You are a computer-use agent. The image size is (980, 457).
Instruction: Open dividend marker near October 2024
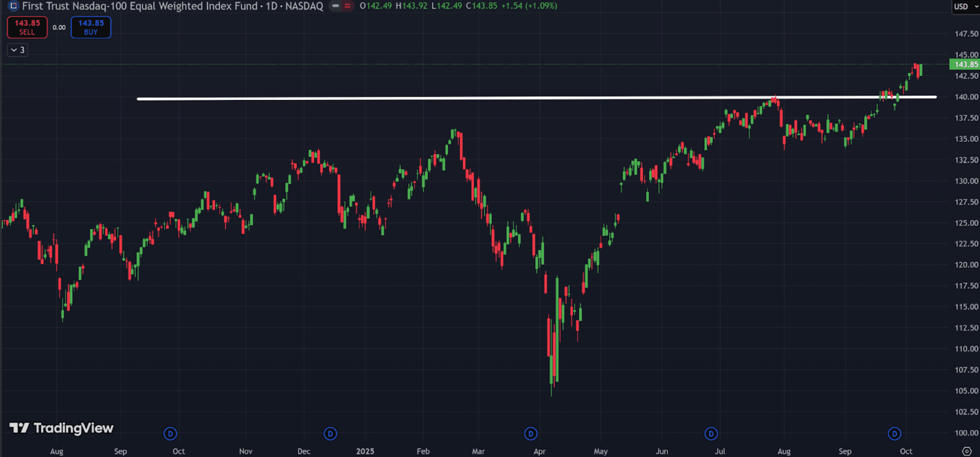pyautogui.click(x=170, y=433)
